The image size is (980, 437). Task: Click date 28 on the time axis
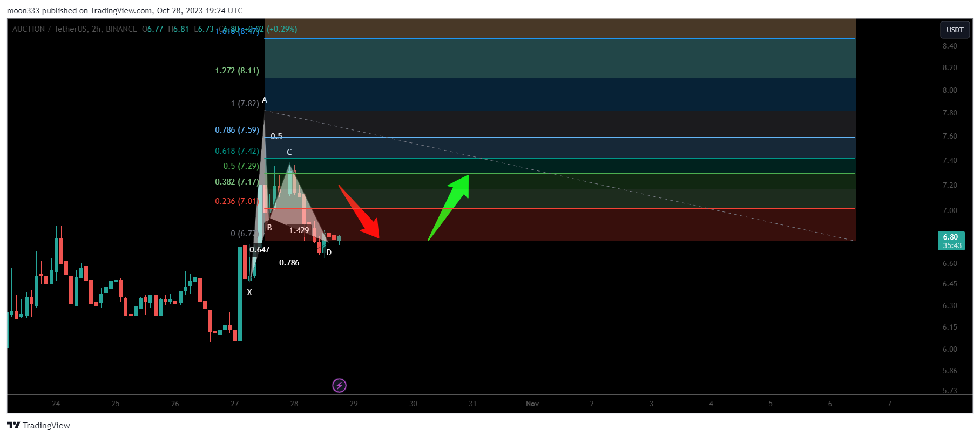(x=294, y=404)
